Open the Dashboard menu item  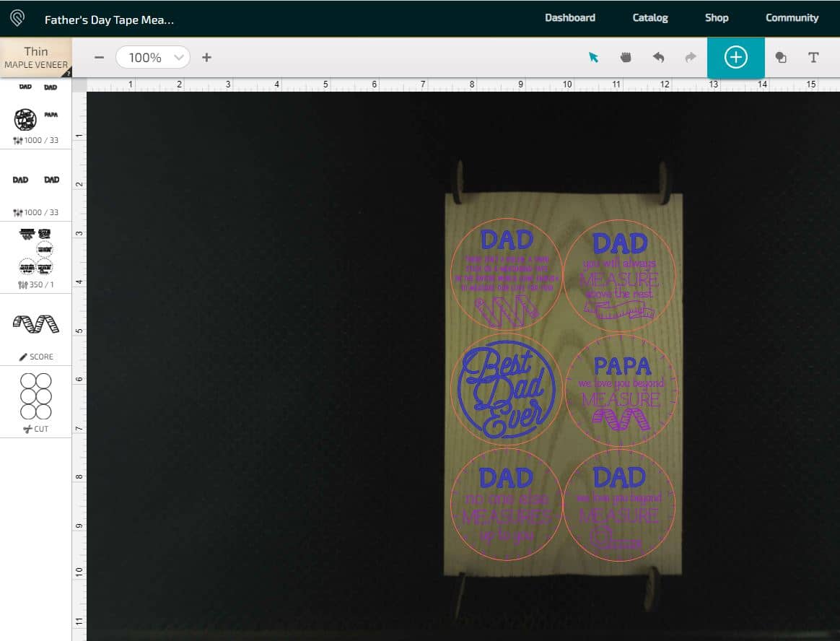tap(570, 18)
